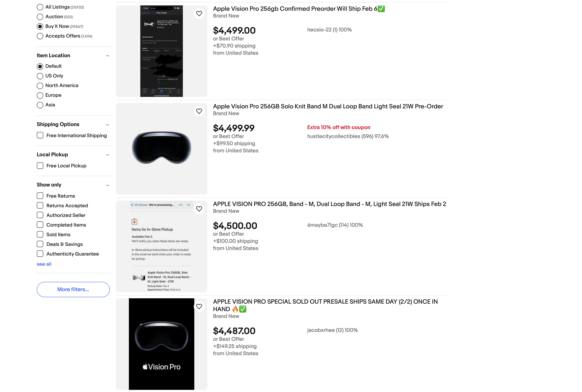Save the Confirmed Preorder listing with heart icon
This screenshot has height=392, width=582.
(199, 13)
